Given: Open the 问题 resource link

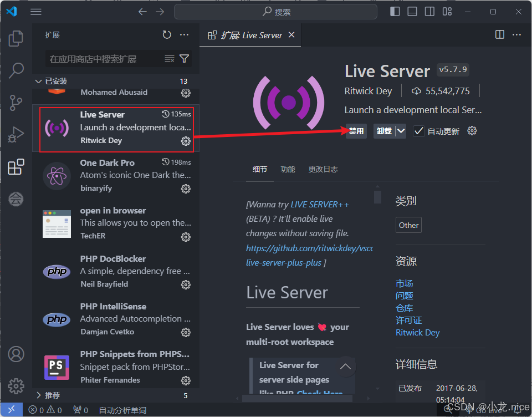Looking at the screenshot, I should coord(404,296).
